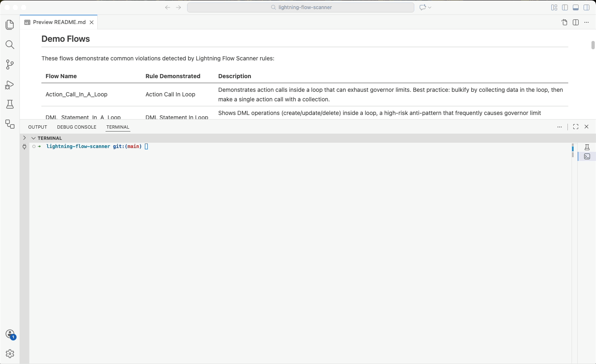The height and width of the screenshot is (364, 596).
Task: Split the README editor to the side
Action: pyautogui.click(x=575, y=22)
